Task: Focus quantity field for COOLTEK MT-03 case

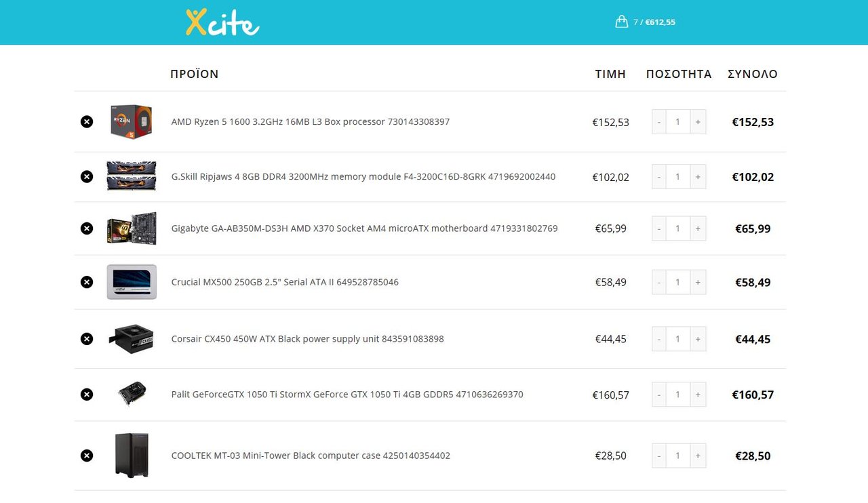Action: point(678,456)
